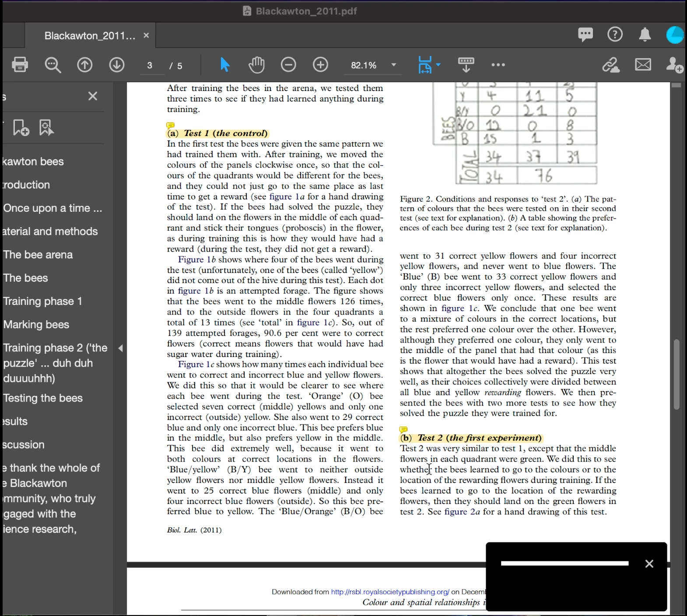Jump to the 'scussion' bookmark
Image resolution: width=687 pixels, height=616 pixels.
tap(24, 444)
